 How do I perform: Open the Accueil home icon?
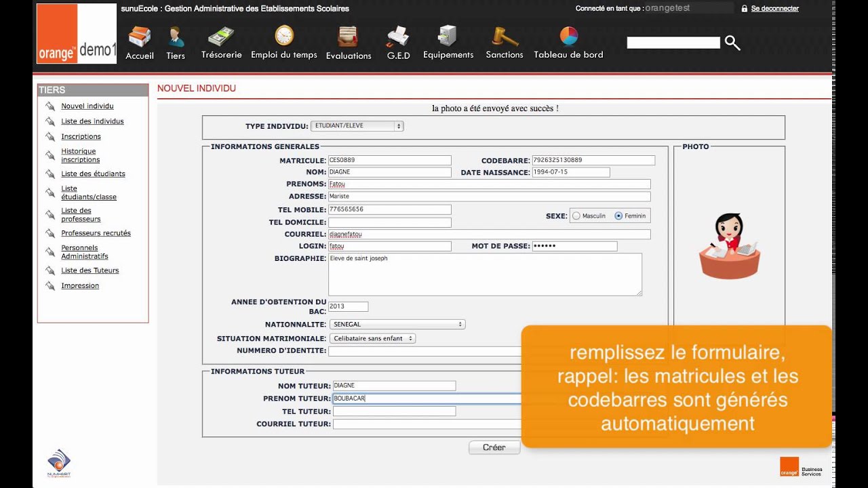pyautogui.click(x=140, y=37)
